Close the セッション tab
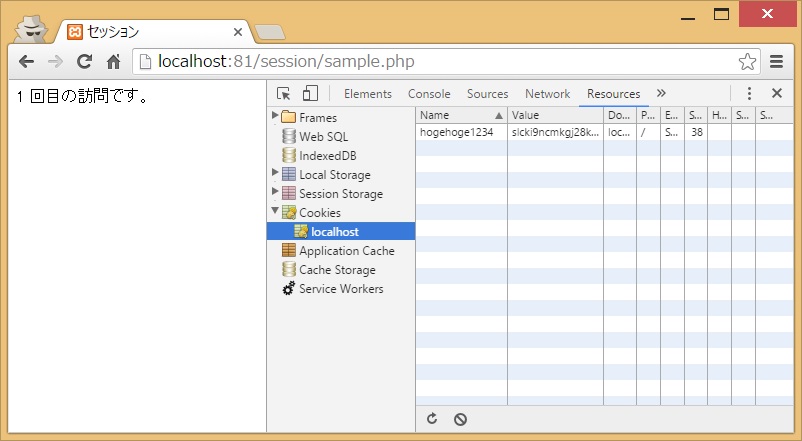The image size is (802, 441). [x=237, y=32]
